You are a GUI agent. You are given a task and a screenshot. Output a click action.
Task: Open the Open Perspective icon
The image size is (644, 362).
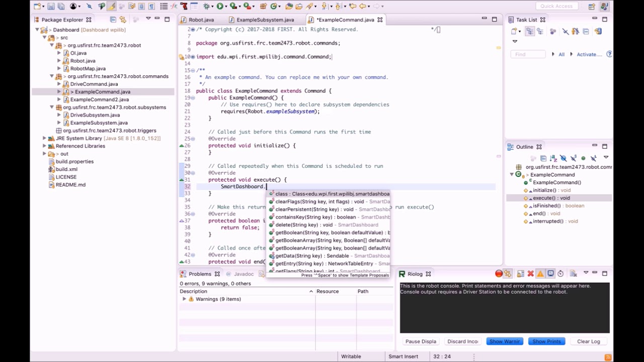click(x=592, y=7)
